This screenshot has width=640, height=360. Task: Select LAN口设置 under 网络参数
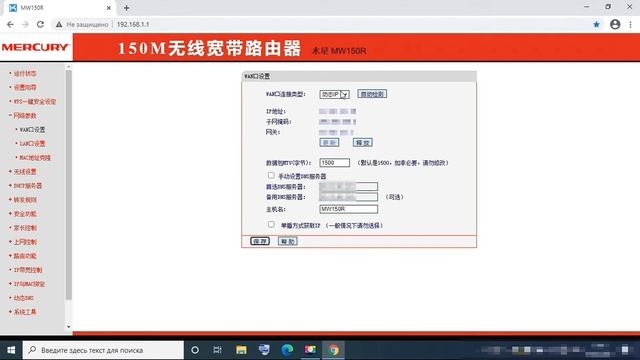pyautogui.click(x=32, y=144)
